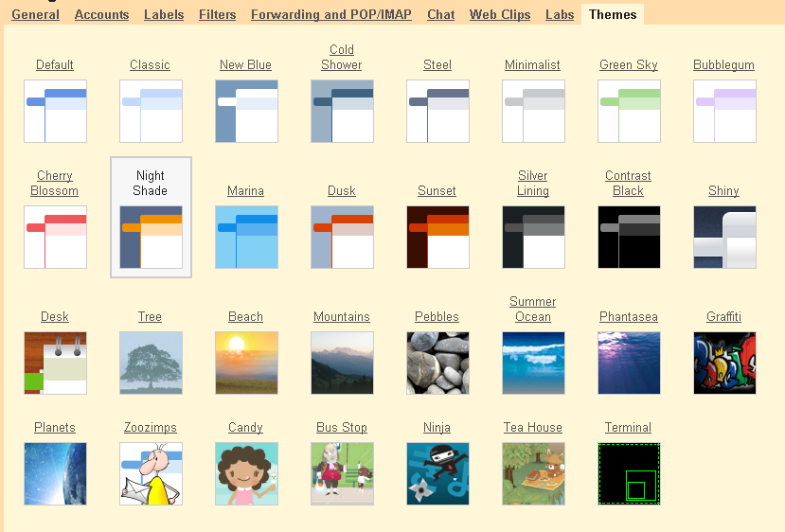Pick the Bus Stop theme image
Image resolution: width=785 pixels, height=532 pixels.
click(343, 473)
